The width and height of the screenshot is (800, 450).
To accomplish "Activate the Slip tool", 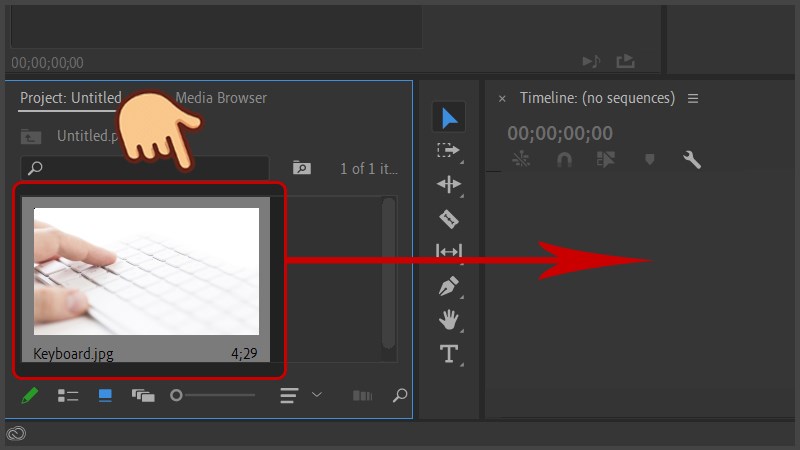I will 449,252.
